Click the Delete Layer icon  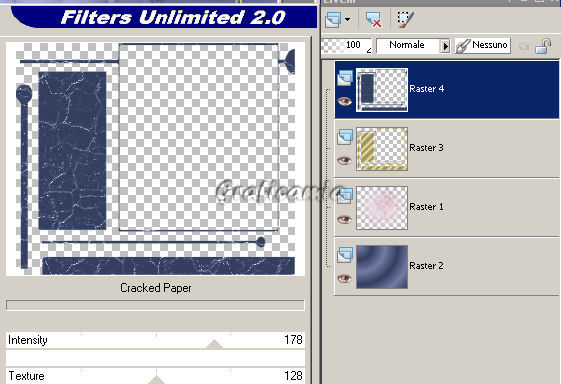[x=373, y=19]
